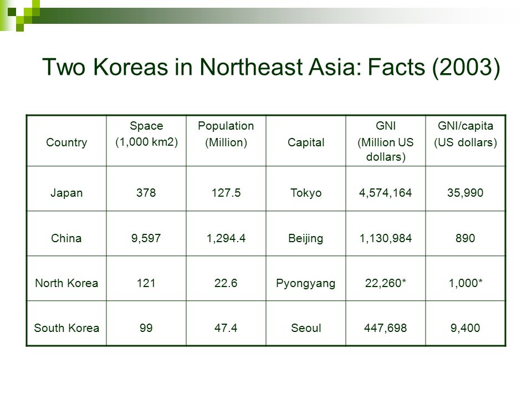Click the 'Space (1,000 km2)' header cell
The width and height of the screenshot is (532, 399).
pyautogui.click(x=146, y=141)
